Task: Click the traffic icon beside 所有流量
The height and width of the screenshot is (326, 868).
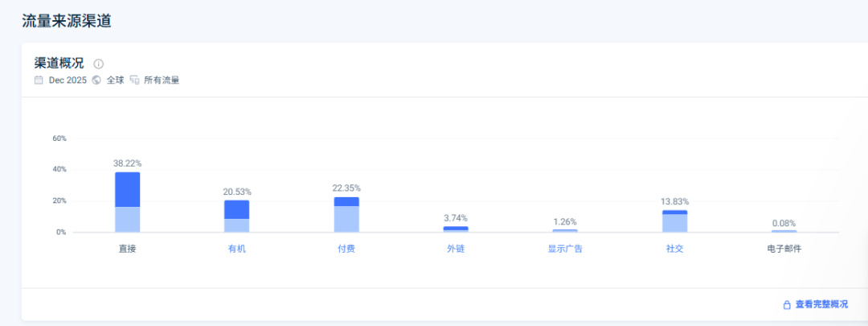Action: click(134, 80)
